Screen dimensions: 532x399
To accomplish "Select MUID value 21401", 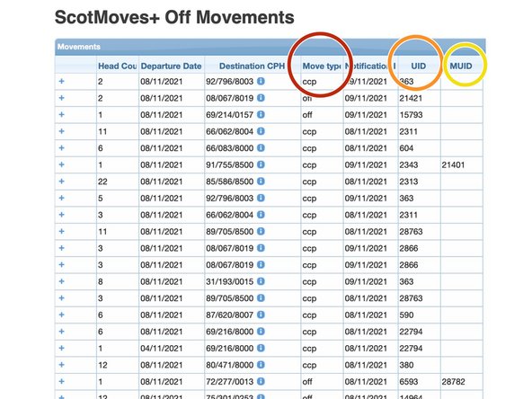I will tap(453, 164).
